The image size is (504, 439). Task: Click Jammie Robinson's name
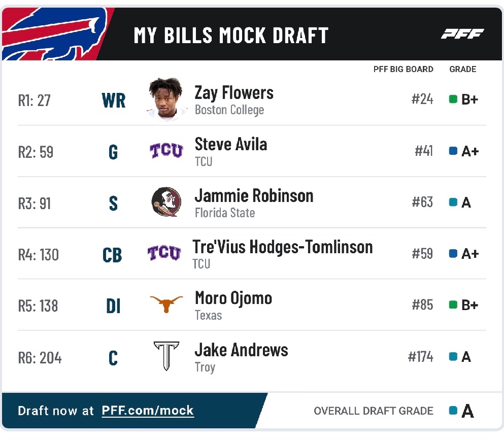pyautogui.click(x=254, y=196)
